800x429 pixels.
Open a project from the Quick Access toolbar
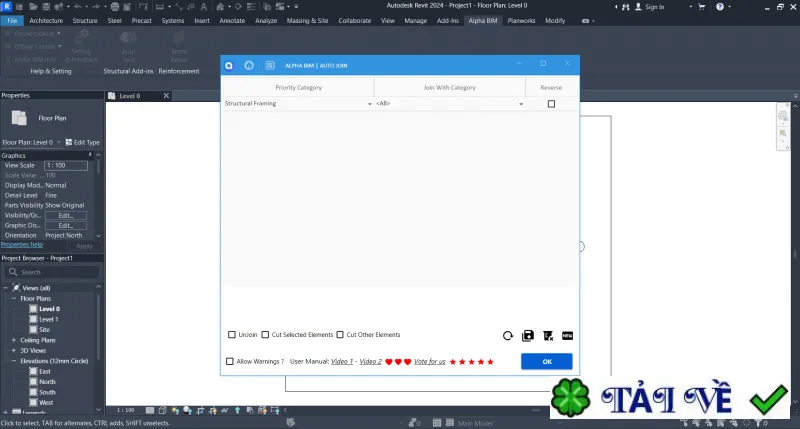pos(33,7)
